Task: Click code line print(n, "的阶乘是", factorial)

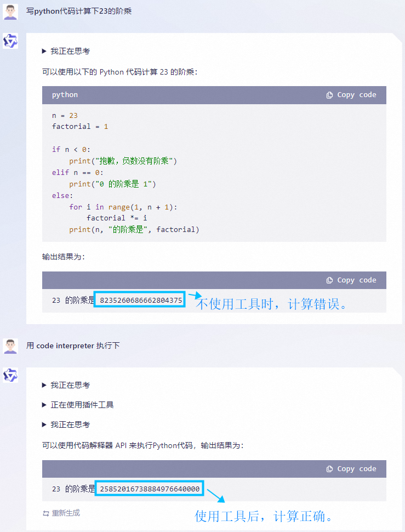Action: 134,230
